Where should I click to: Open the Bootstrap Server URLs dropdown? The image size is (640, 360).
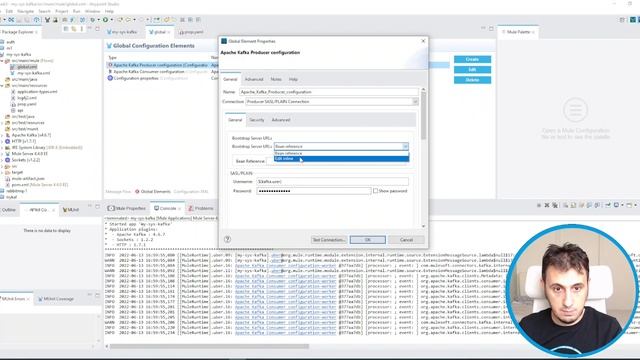pyautogui.click(x=405, y=146)
